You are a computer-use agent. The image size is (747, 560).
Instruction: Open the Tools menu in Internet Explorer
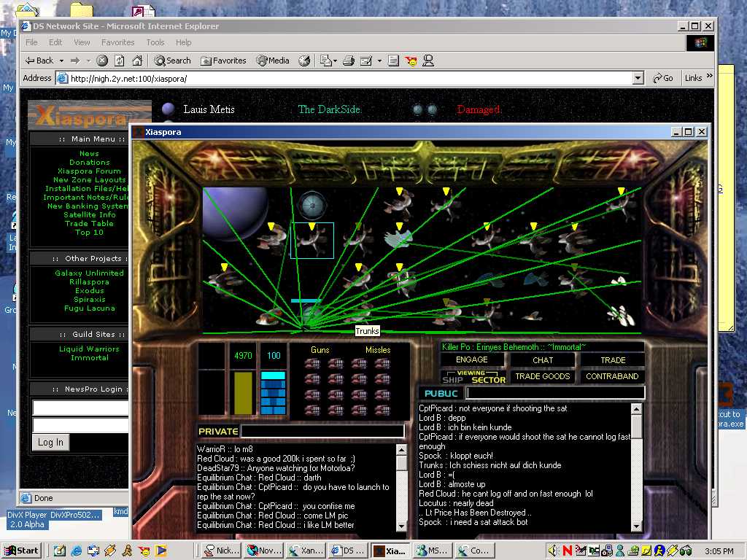pos(155,42)
